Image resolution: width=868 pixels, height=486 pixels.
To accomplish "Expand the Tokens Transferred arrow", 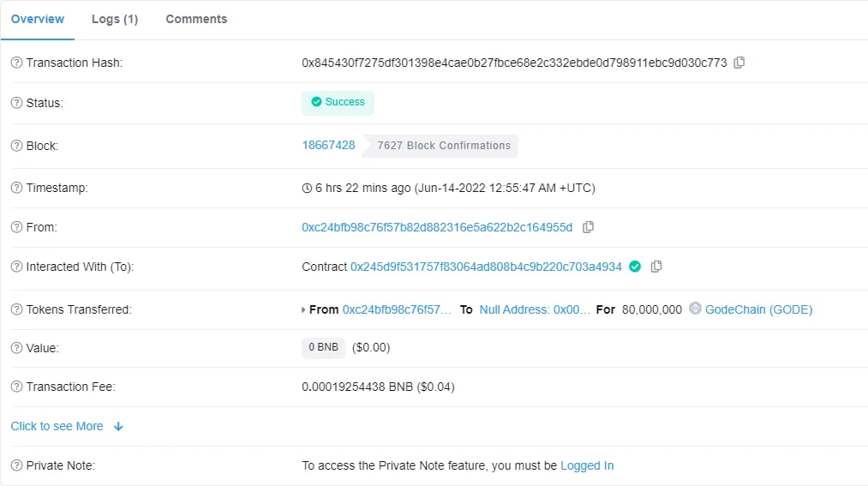I will (303, 309).
